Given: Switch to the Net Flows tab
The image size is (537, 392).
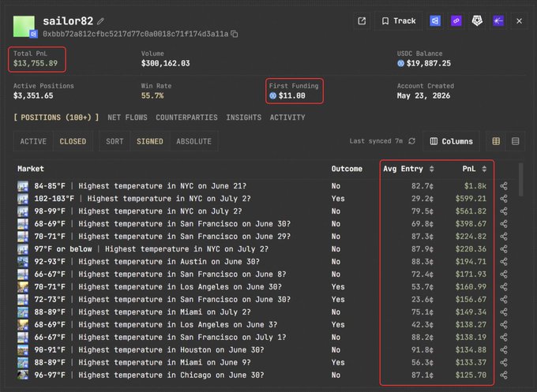Looking at the screenshot, I should [127, 118].
